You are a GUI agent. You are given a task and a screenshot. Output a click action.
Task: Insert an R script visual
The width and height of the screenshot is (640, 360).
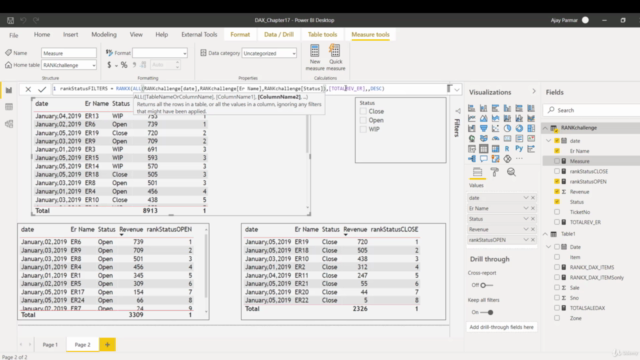coord(507,149)
